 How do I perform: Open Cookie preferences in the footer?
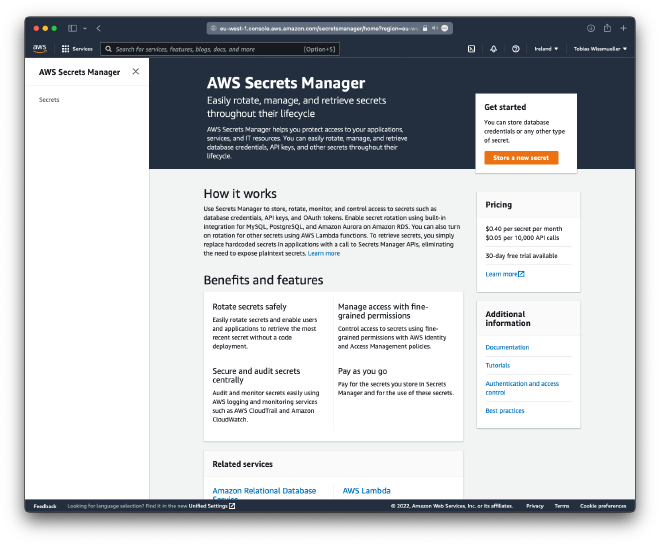[x=603, y=506]
